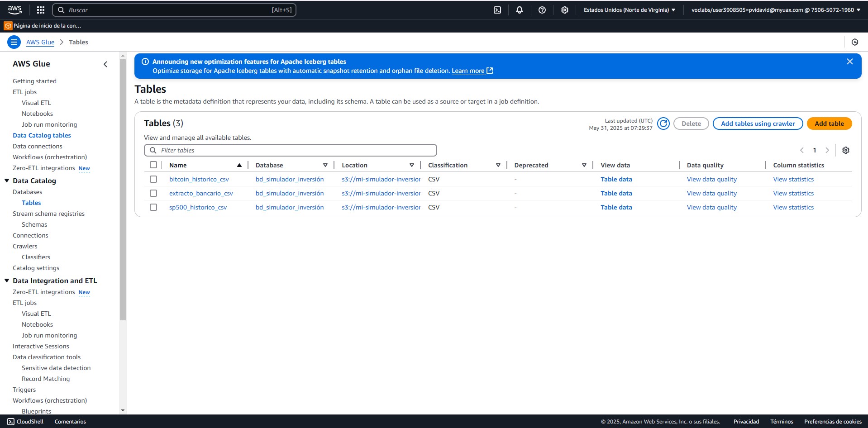Dismiss the Iceberg announcement banner
This screenshot has width=868, height=428.
(850, 62)
